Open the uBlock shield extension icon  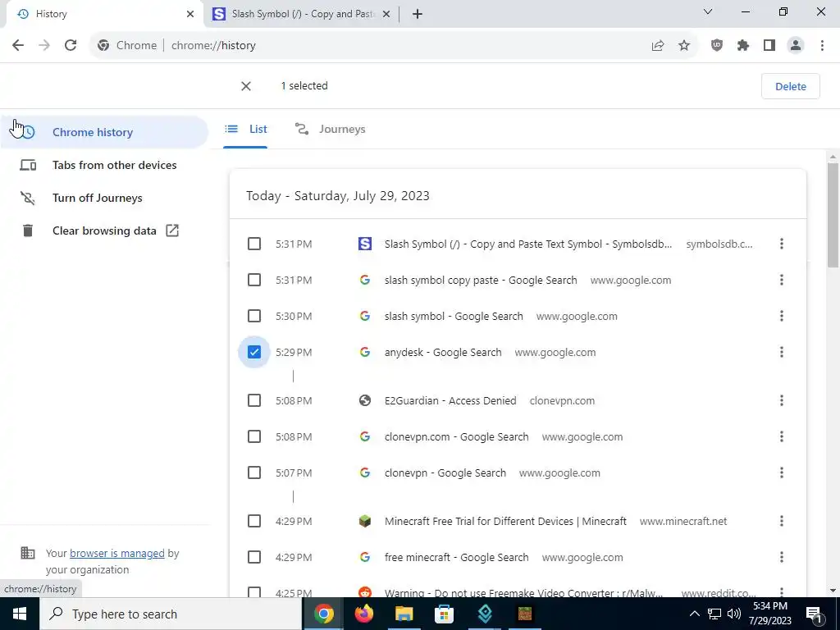[x=717, y=46]
